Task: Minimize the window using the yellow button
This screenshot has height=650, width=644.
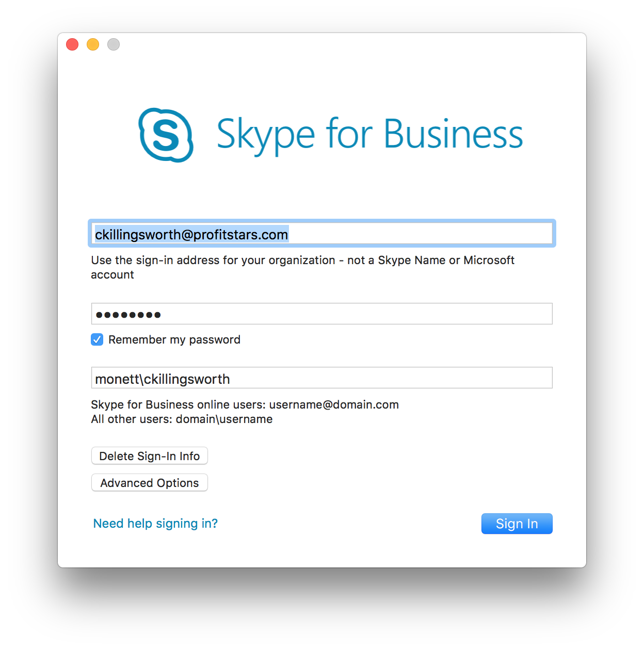Action: 93,45
